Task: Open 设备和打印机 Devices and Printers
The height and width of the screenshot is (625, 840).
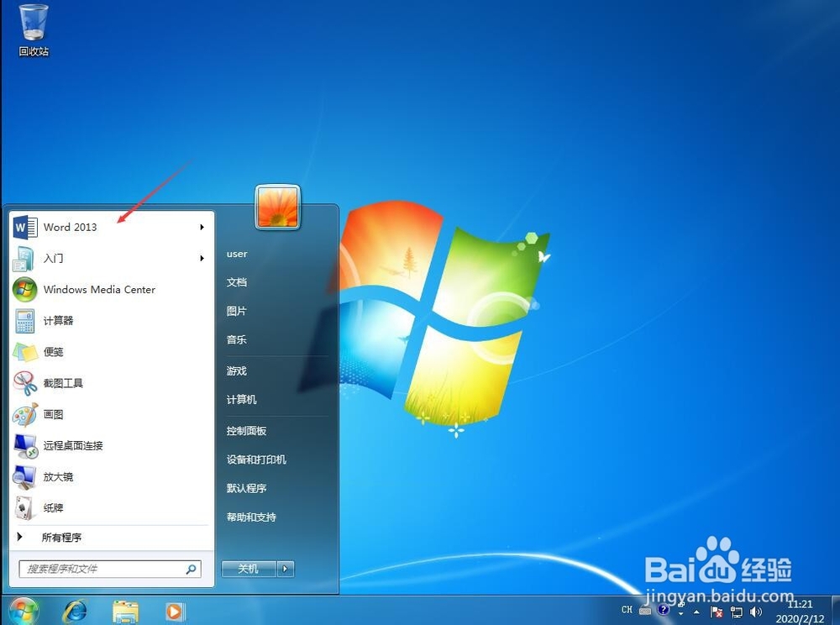Action: pos(256,460)
